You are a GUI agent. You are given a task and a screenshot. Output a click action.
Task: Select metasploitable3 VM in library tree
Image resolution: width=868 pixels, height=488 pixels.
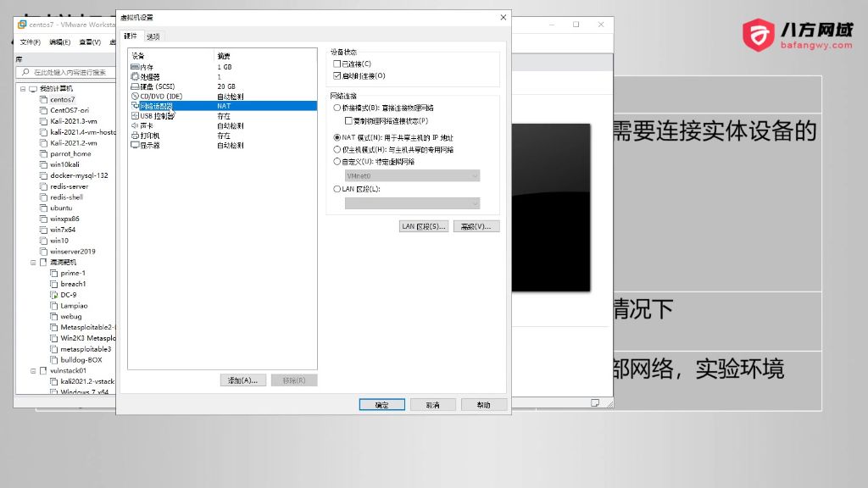(86, 349)
